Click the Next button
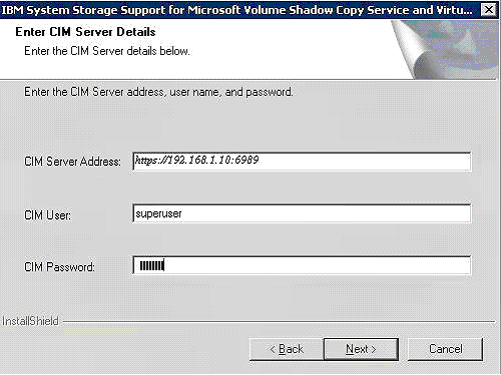The height and width of the screenshot is (375, 501). coord(361,349)
